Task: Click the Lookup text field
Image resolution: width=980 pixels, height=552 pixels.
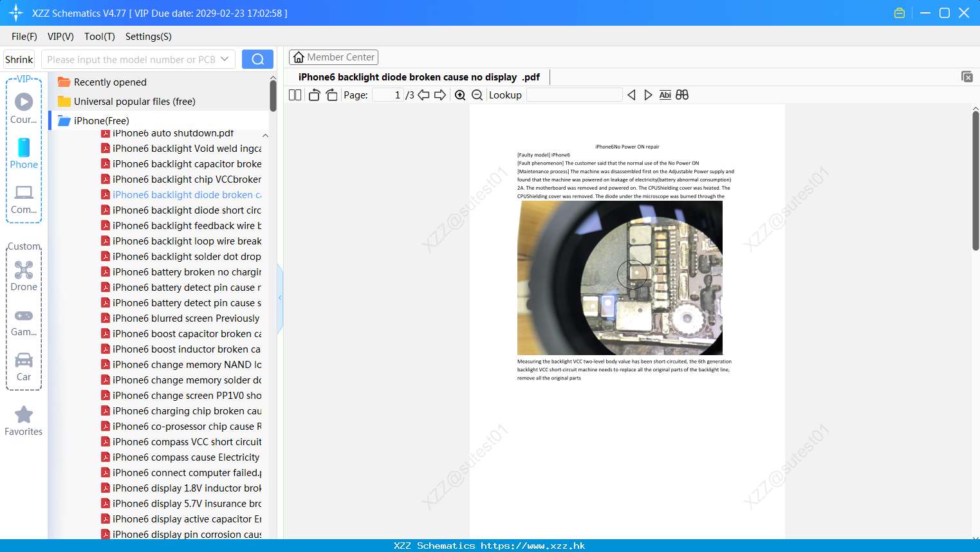Action: [x=574, y=95]
